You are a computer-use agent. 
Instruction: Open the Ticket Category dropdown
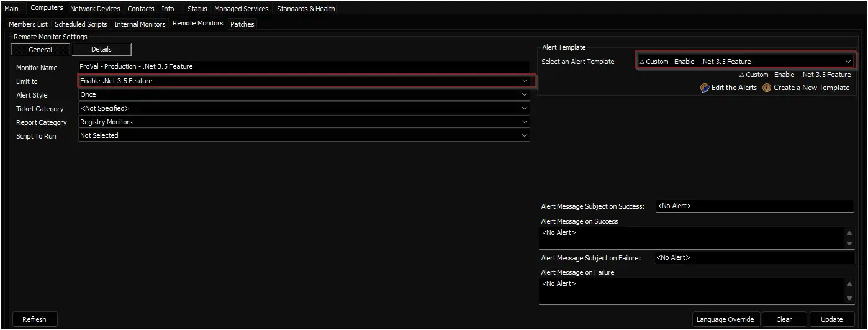click(x=525, y=109)
